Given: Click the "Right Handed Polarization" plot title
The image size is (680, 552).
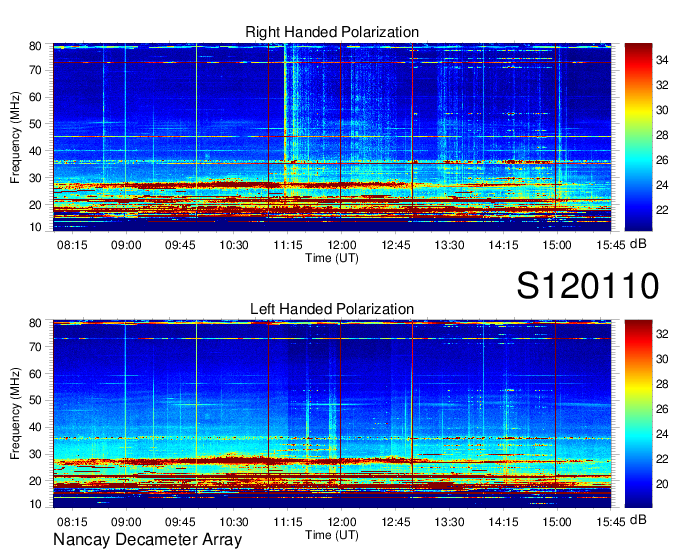Looking at the screenshot, I should click(x=332, y=32).
